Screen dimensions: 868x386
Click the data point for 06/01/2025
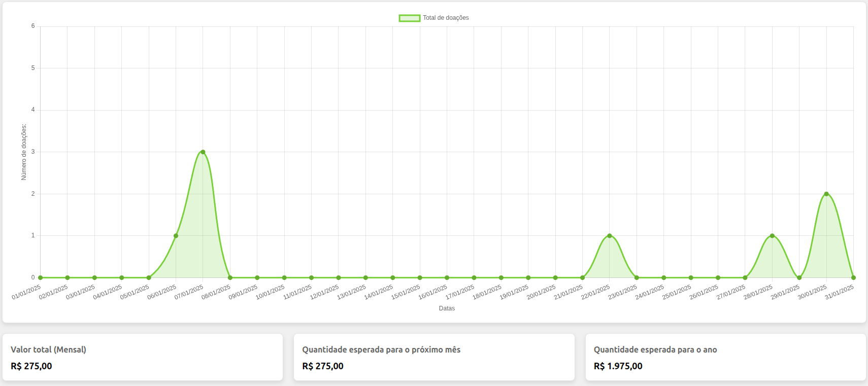[176, 236]
